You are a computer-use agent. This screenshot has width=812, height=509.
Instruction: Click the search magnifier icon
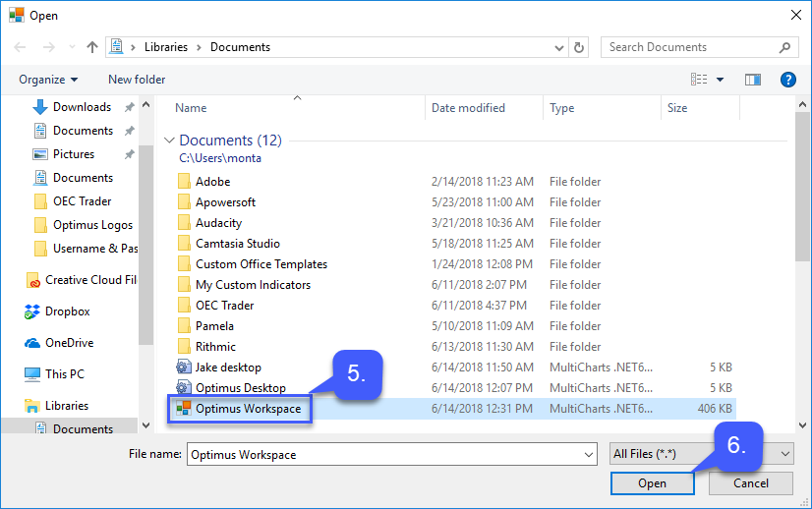point(785,47)
